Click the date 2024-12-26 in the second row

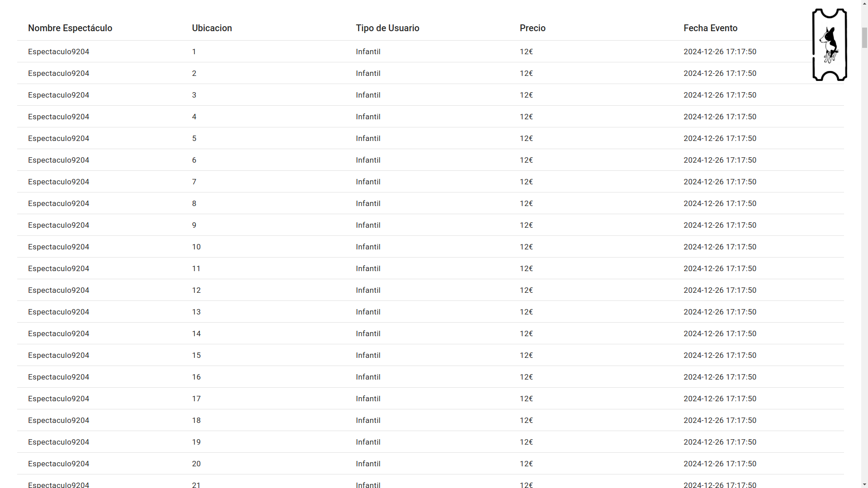pos(720,73)
